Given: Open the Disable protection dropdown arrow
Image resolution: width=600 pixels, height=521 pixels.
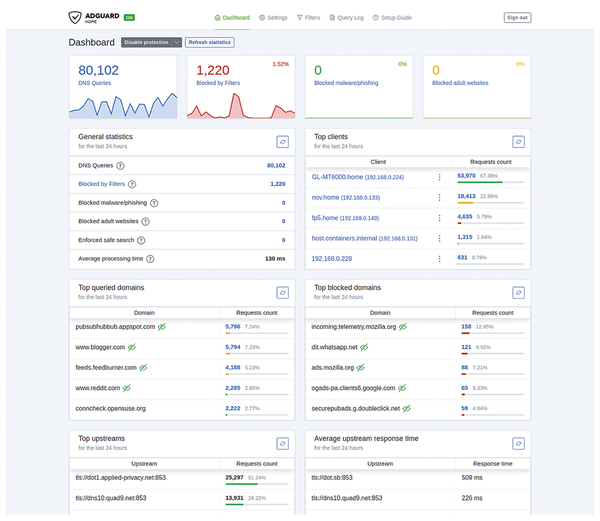Looking at the screenshot, I should click(176, 43).
